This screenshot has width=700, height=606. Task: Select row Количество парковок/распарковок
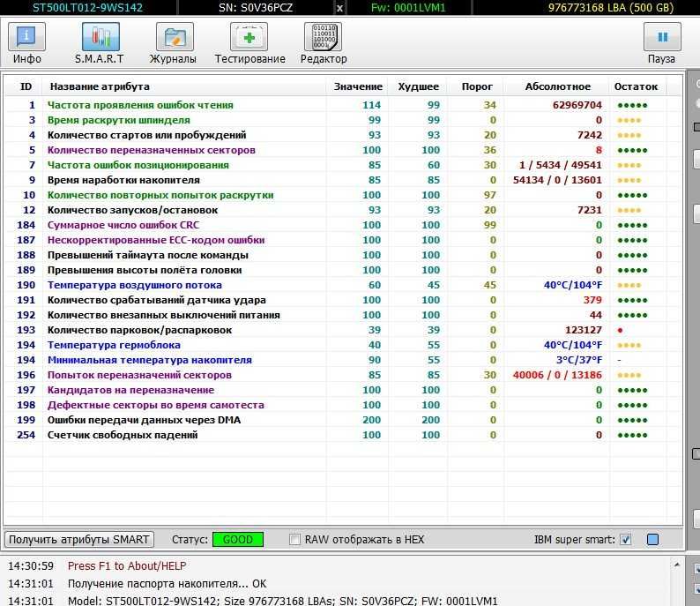pyautogui.click(x=344, y=330)
